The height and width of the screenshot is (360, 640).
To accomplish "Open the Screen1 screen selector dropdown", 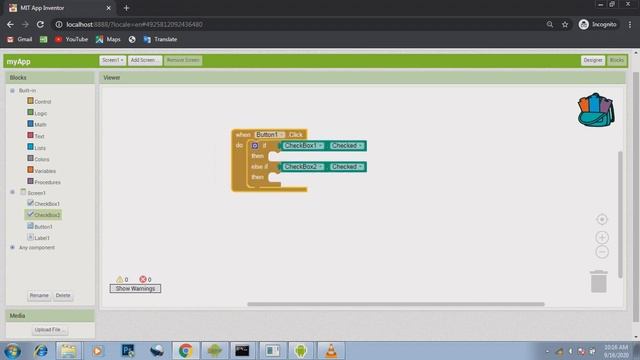I will (112, 60).
